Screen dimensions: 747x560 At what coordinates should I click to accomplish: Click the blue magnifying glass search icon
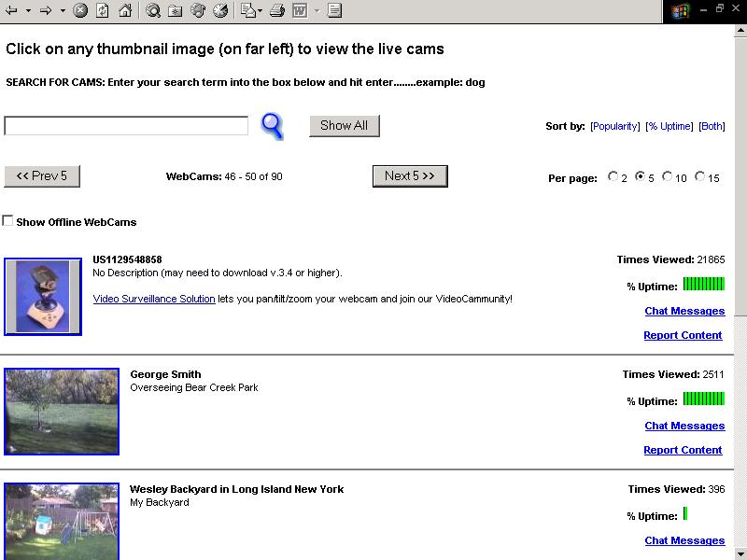(x=272, y=125)
